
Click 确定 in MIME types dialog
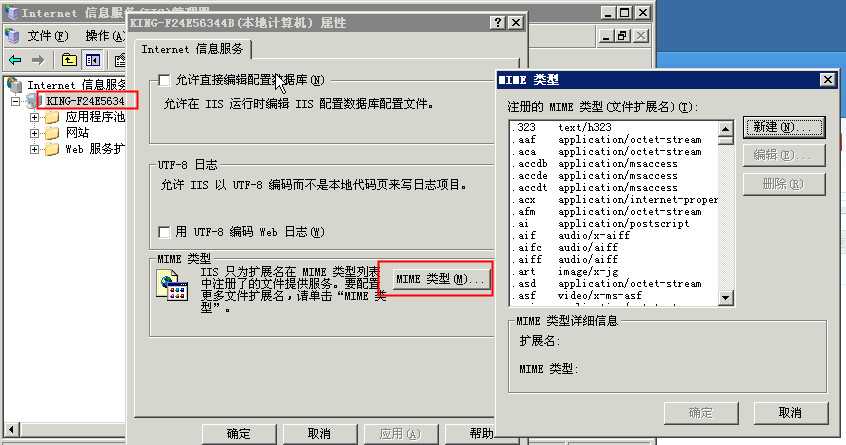pyautogui.click(x=701, y=413)
